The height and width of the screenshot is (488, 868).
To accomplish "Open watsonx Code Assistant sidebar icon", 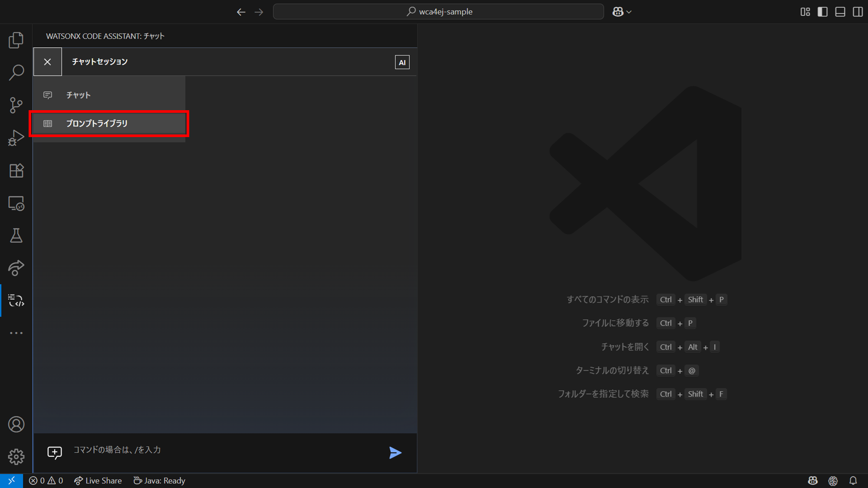I will point(16,300).
